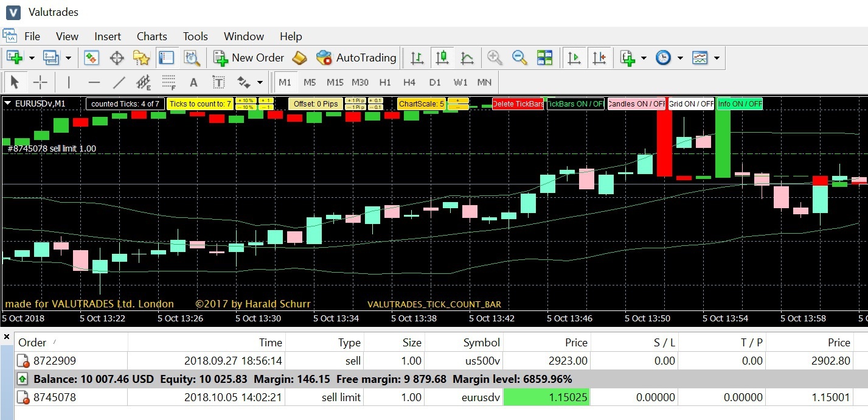
Task: Select the Text tool A icon
Action: point(193,82)
